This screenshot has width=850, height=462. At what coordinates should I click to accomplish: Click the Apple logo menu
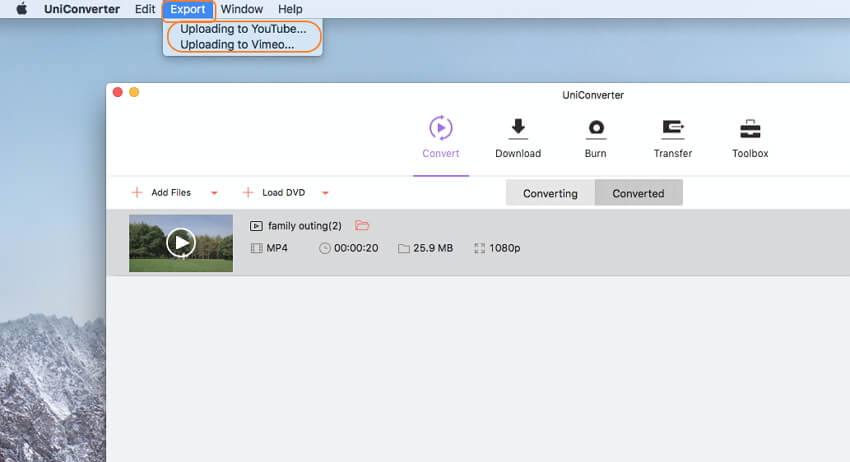click(21, 9)
